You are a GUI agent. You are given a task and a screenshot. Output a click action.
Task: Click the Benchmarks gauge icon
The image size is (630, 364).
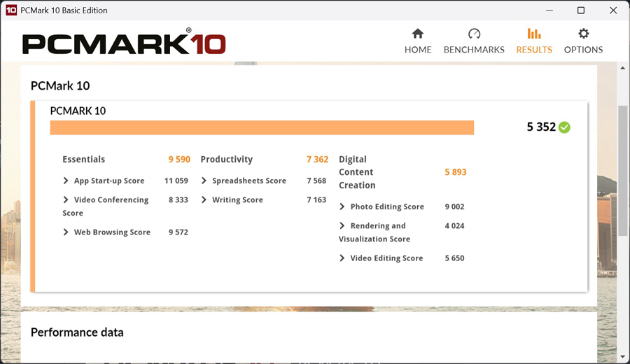(474, 34)
